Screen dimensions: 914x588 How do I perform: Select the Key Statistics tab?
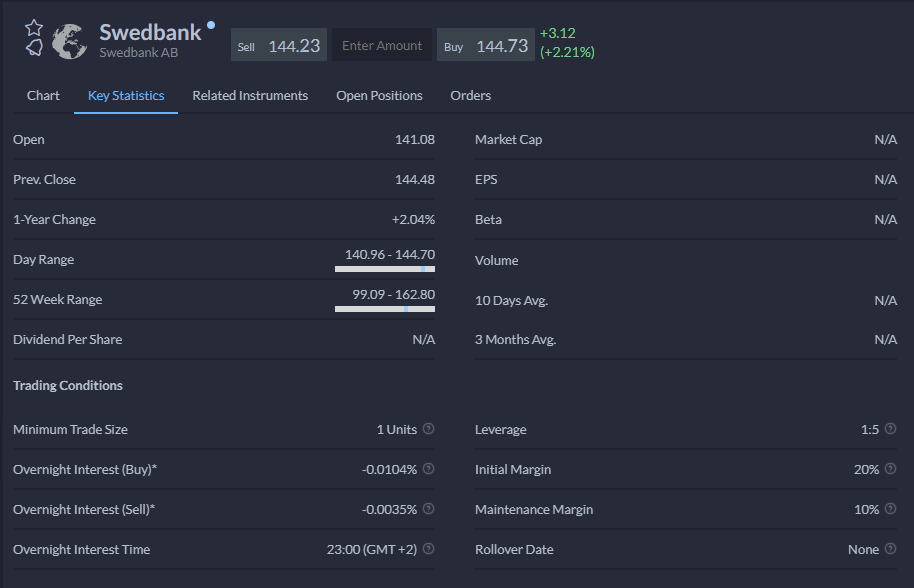[x=126, y=96]
